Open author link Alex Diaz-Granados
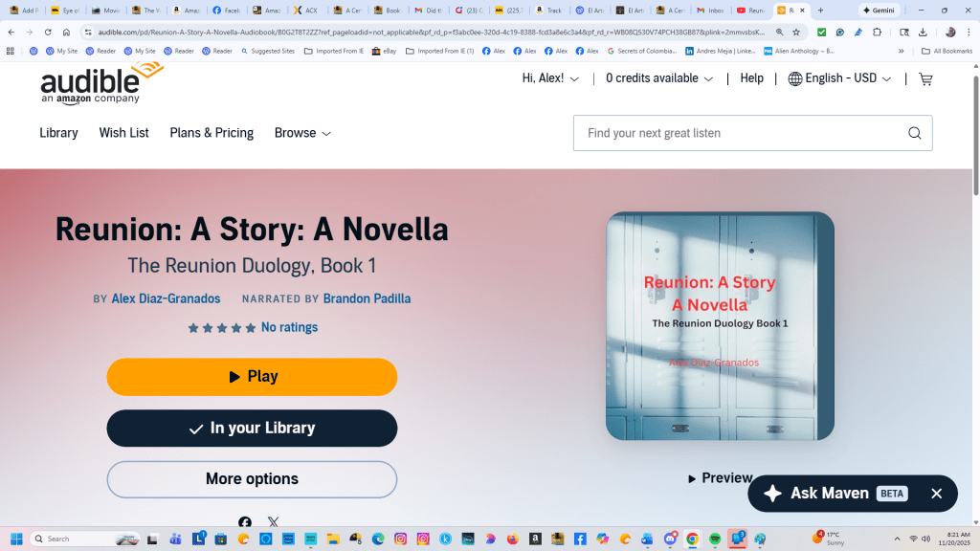 click(x=166, y=298)
